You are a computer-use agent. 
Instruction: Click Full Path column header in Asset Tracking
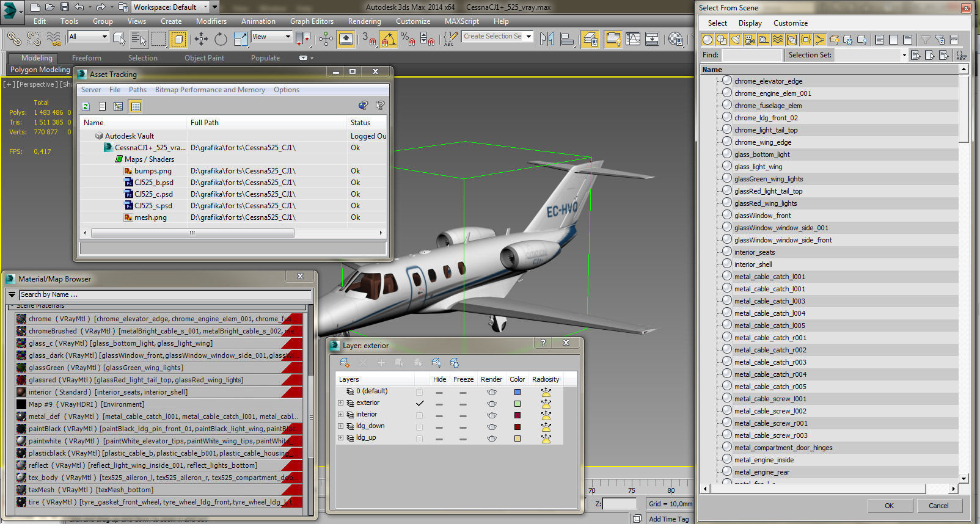[x=266, y=123]
